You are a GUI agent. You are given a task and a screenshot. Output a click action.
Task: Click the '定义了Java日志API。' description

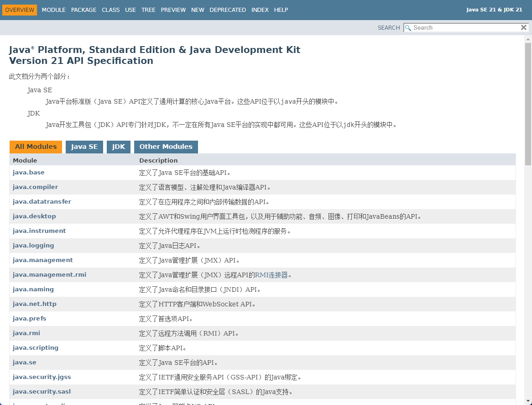[x=170, y=246]
